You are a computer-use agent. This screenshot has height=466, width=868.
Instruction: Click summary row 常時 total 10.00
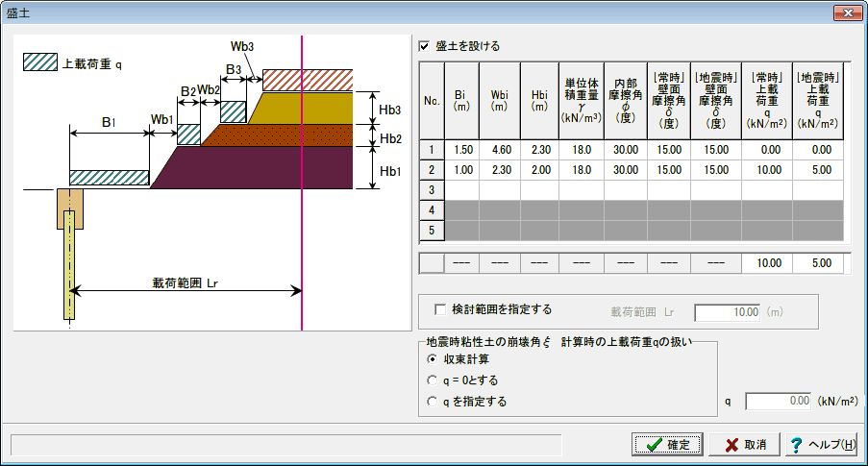pyautogui.click(x=767, y=263)
